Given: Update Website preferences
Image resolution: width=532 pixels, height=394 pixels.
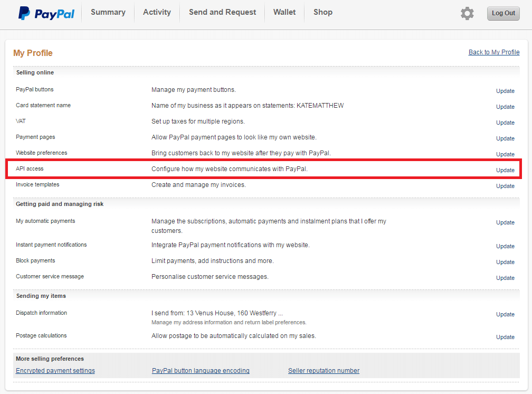Looking at the screenshot, I should tap(505, 154).
